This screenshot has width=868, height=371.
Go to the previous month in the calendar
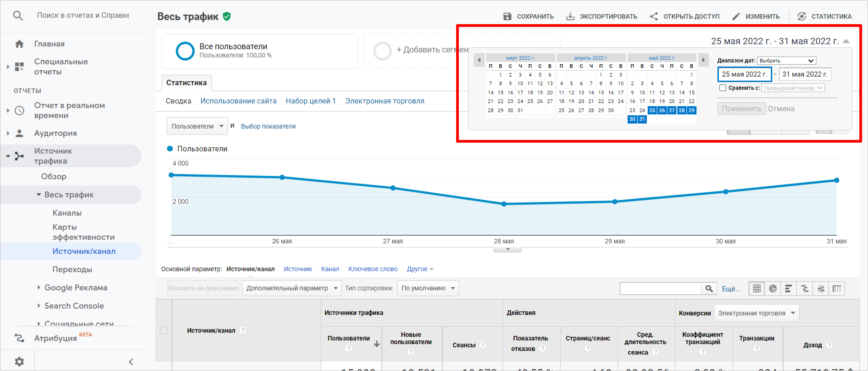[479, 60]
